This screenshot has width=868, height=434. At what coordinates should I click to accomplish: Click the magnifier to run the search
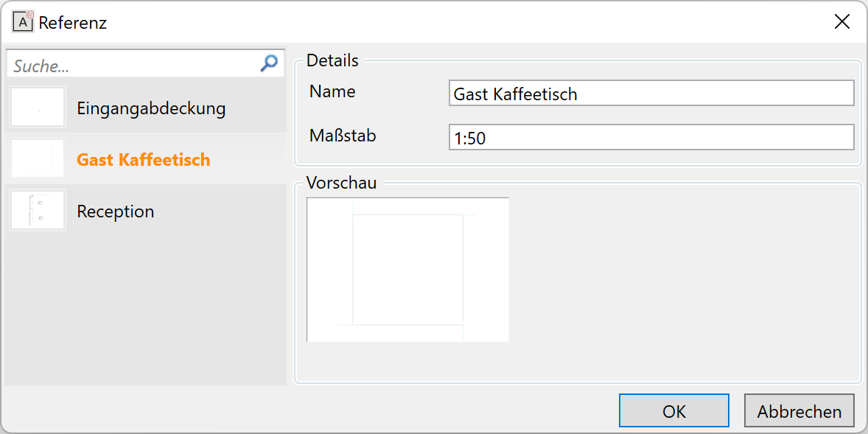269,63
